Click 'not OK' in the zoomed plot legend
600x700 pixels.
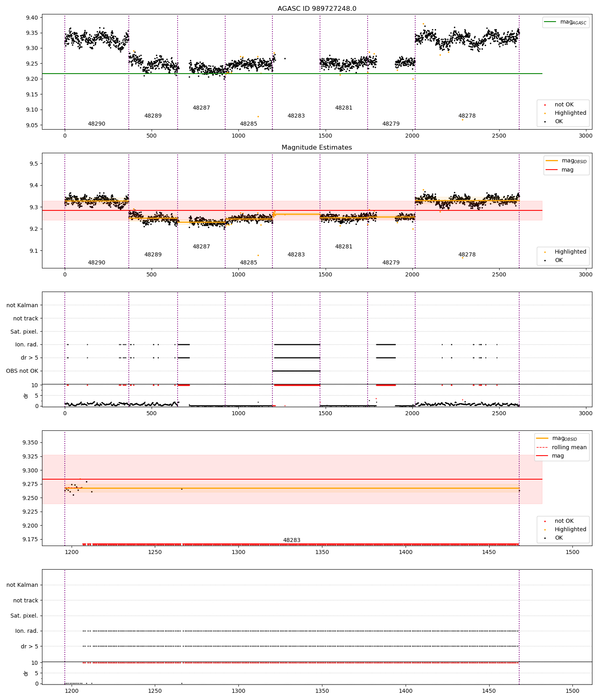[564, 521]
